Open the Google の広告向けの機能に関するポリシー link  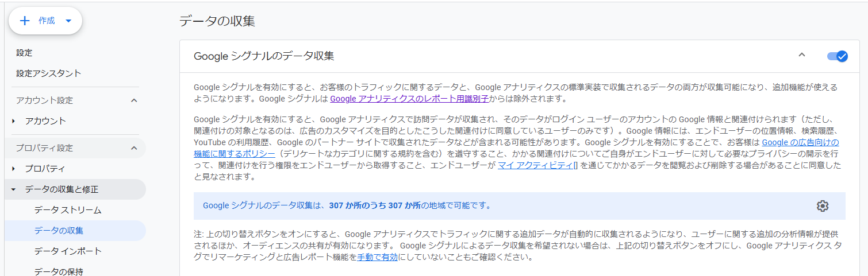[801, 142]
